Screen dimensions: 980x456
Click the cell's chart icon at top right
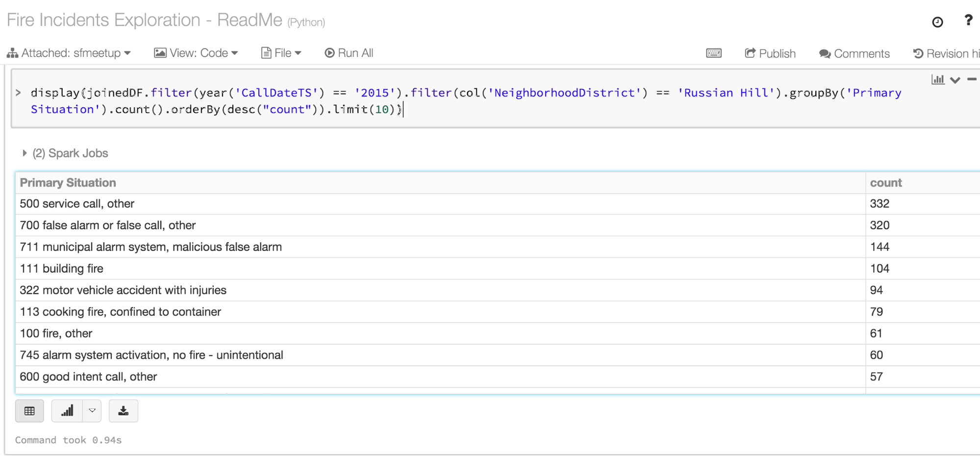937,79
